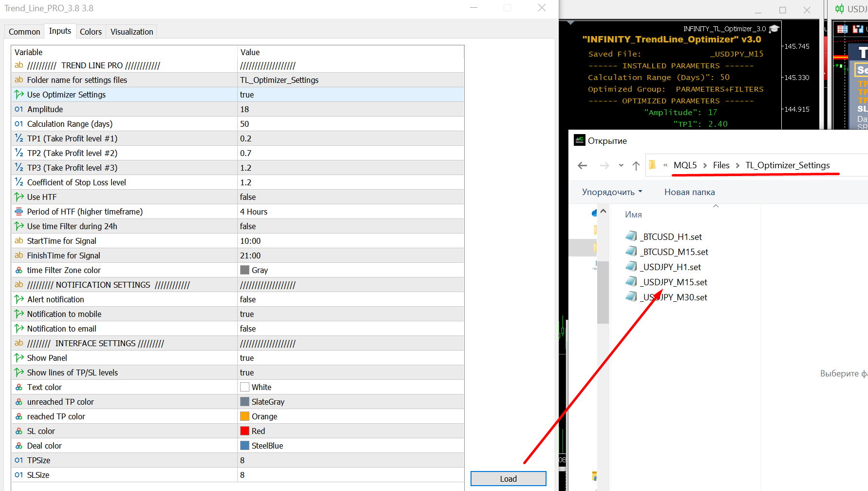This screenshot has height=491, width=868.
Task: Click MQL5 in the address breadcrumb
Action: click(x=685, y=165)
